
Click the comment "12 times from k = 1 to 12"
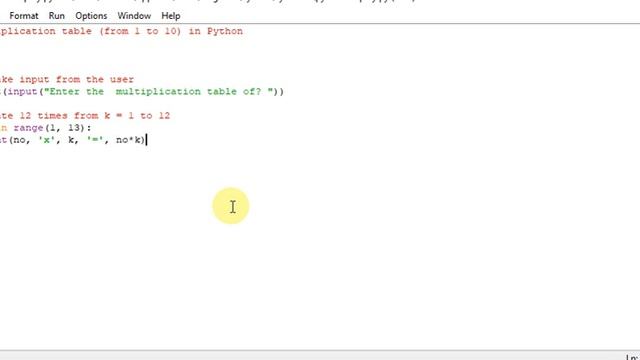tap(95, 116)
